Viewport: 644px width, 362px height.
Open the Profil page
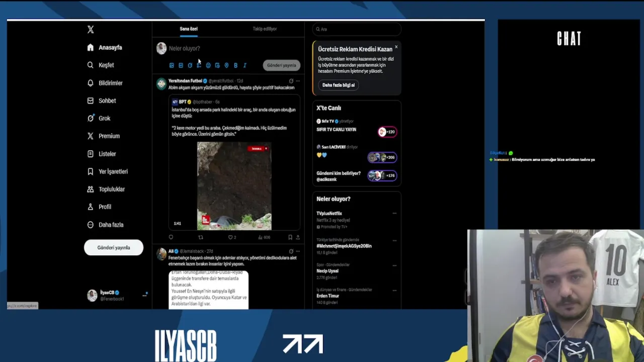pyautogui.click(x=99, y=207)
